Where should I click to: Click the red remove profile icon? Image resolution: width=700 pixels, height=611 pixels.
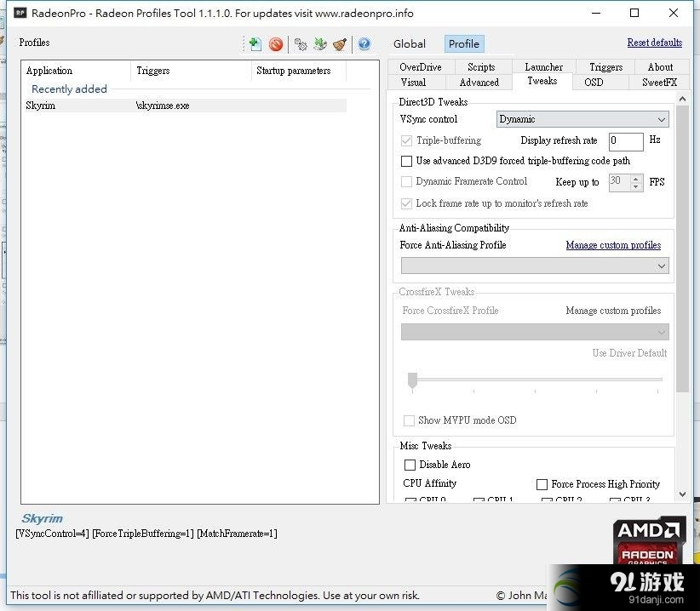276,44
